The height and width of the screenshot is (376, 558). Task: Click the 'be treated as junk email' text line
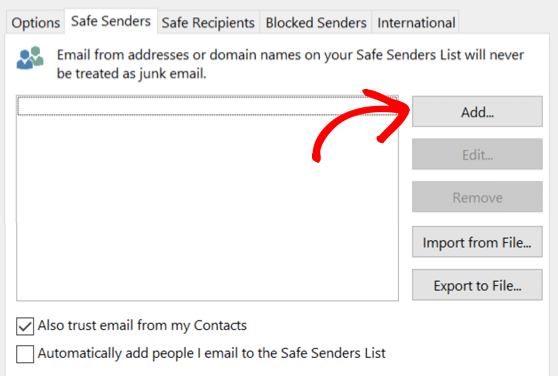point(132,74)
